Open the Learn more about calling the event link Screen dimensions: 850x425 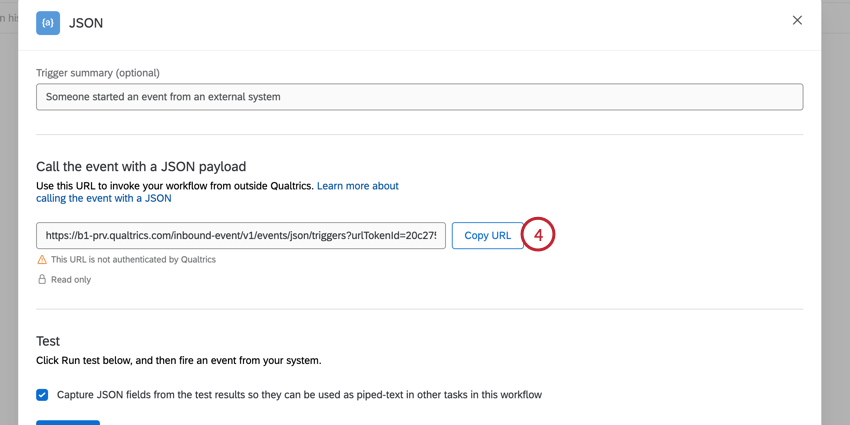[357, 186]
